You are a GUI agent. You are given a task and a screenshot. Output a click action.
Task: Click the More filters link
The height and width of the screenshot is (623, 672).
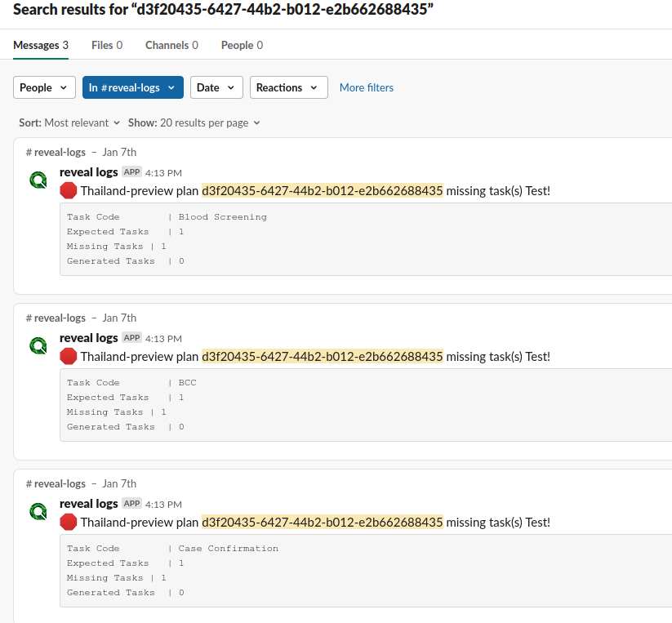tap(366, 87)
